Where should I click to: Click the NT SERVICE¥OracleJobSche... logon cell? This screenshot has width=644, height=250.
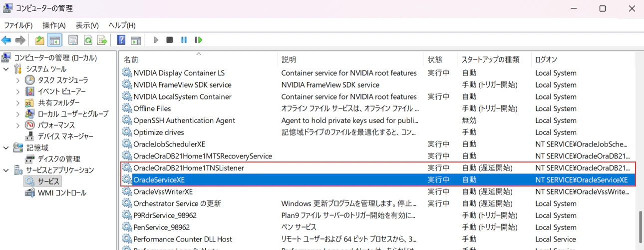click(x=582, y=144)
